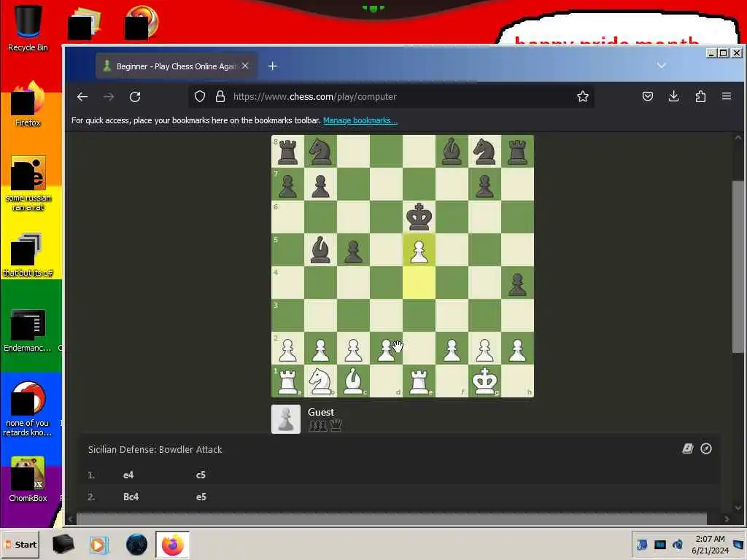The width and height of the screenshot is (747, 560).
Task: Open the Firefox downloads panel
Action: coord(673,97)
